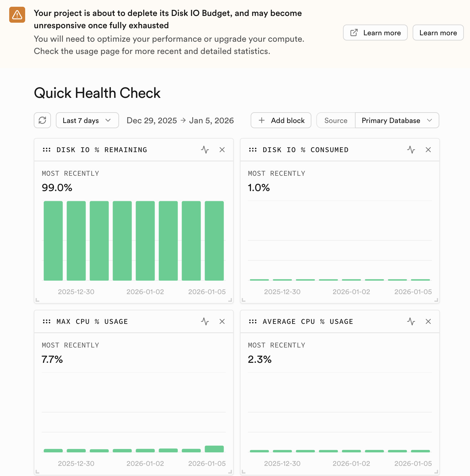This screenshot has width=470, height=476.
Task: Toggle chart type on Max CPU % Usage
Action: pos(205,321)
